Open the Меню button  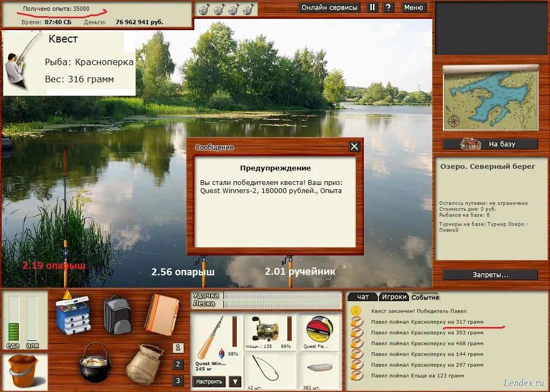413,8
